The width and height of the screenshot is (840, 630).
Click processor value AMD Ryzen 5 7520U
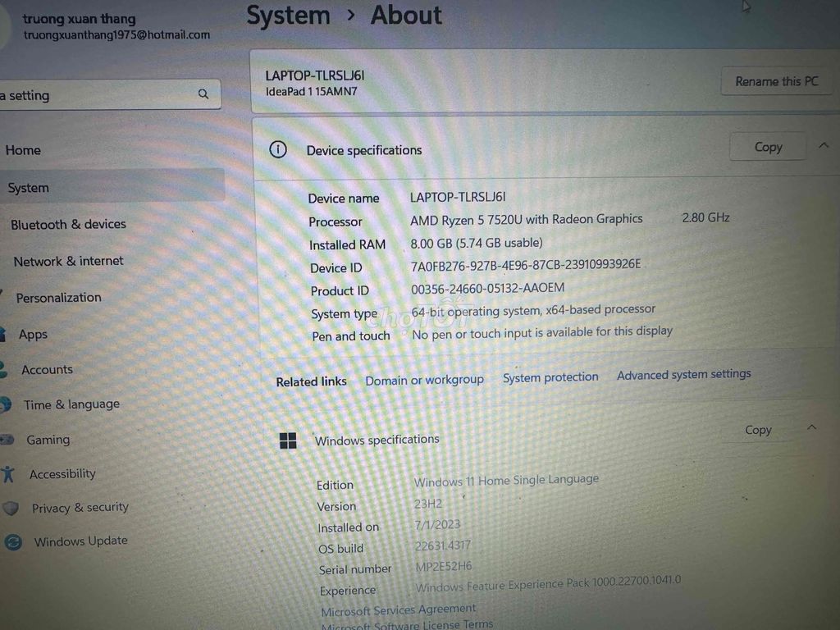click(526, 219)
